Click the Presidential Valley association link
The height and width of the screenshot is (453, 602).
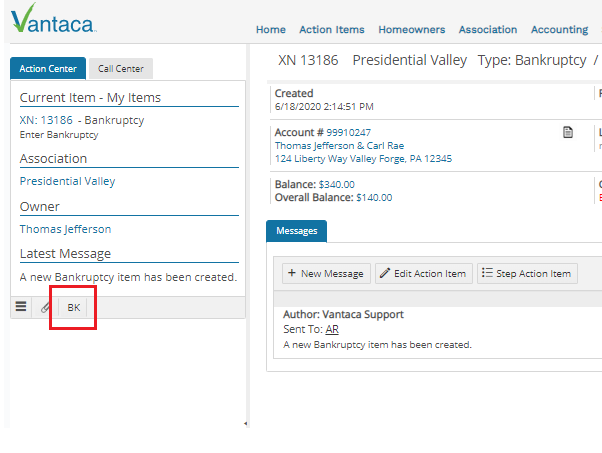coord(67,181)
